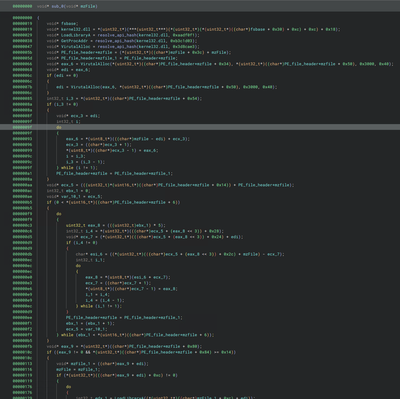Screen dimensions: 400x399
Task: Click the 'ebx_1 = (ebx_1 + 1);' line
Action: coord(90,323)
